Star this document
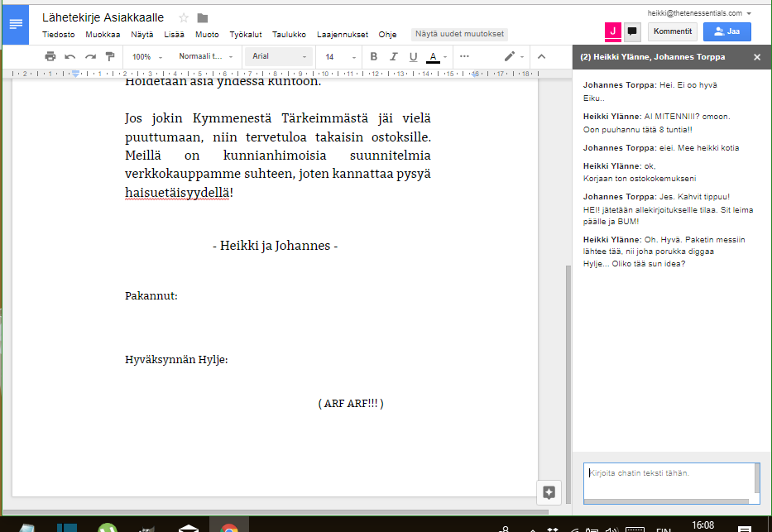The width and height of the screenshot is (772, 532). (184, 17)
